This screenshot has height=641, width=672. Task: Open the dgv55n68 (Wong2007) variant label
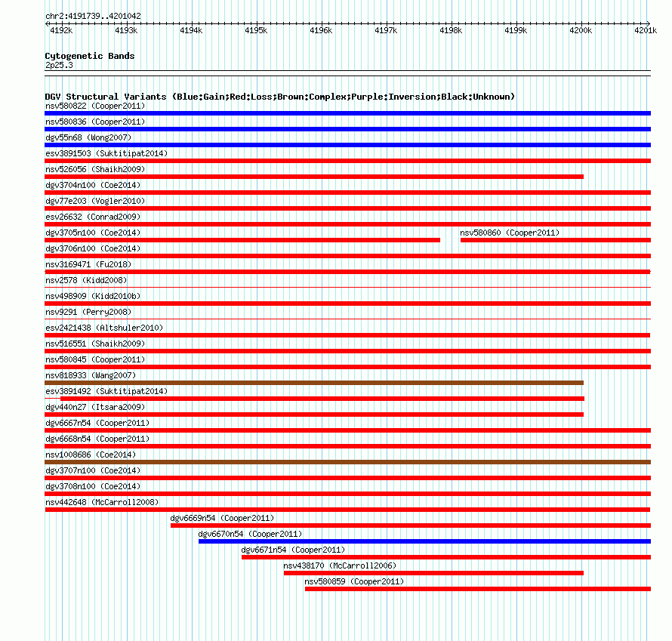[x=88, y=137]
